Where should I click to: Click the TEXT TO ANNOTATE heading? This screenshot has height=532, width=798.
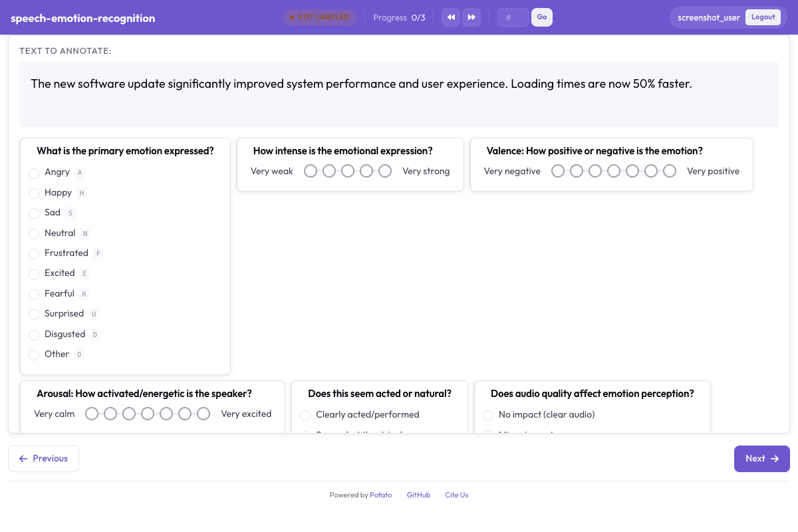click(65, 51)
